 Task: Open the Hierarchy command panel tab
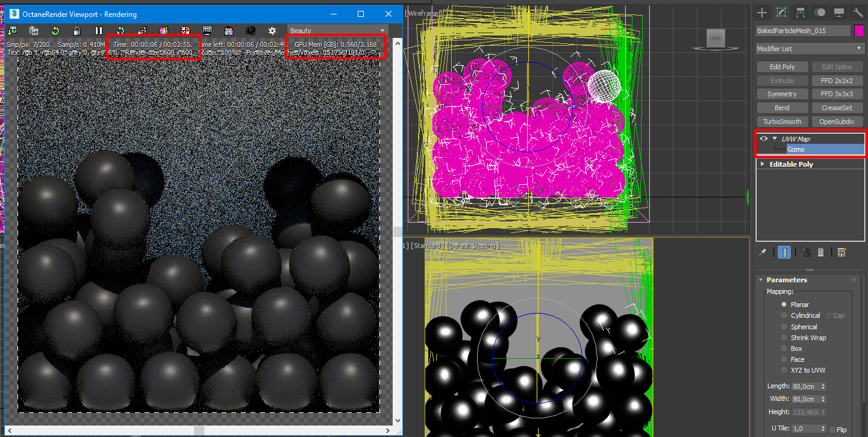[801, 13]
